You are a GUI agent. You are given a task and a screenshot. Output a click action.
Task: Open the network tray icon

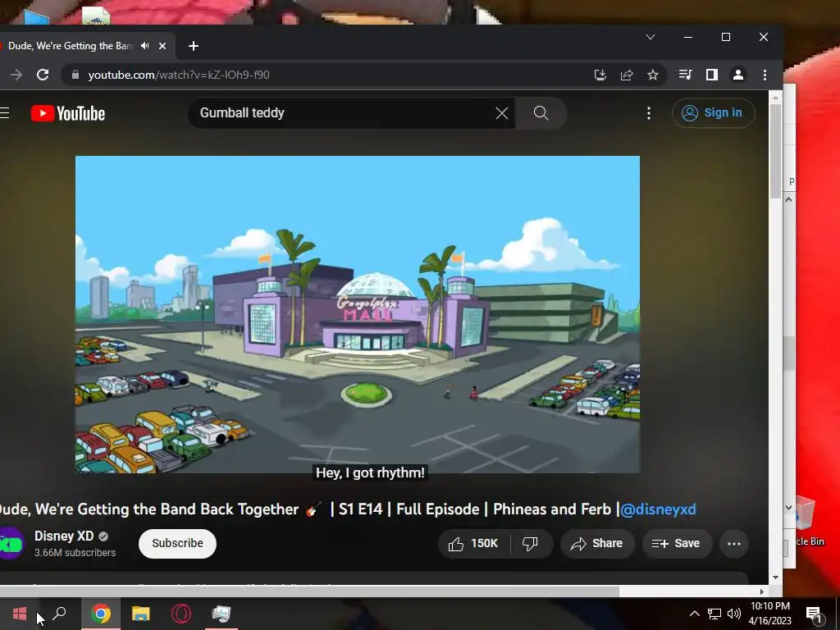[714, 614]
